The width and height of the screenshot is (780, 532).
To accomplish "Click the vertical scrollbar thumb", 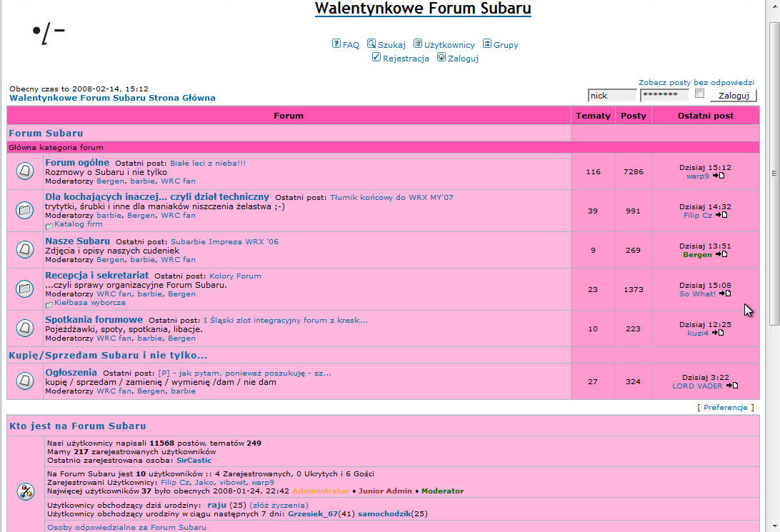I will pos(774,171).
